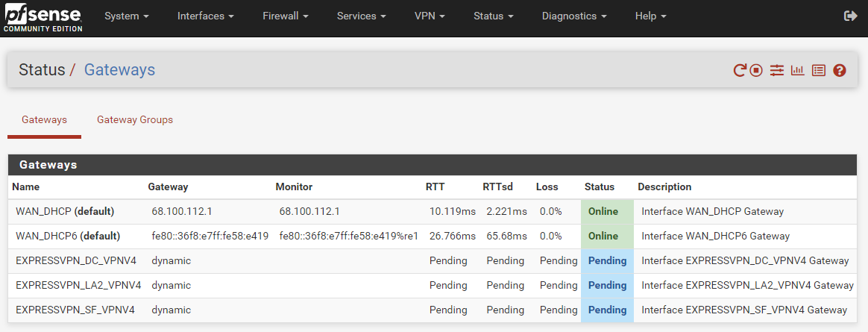Select the Gateways tab

click(x=44, y=119)
